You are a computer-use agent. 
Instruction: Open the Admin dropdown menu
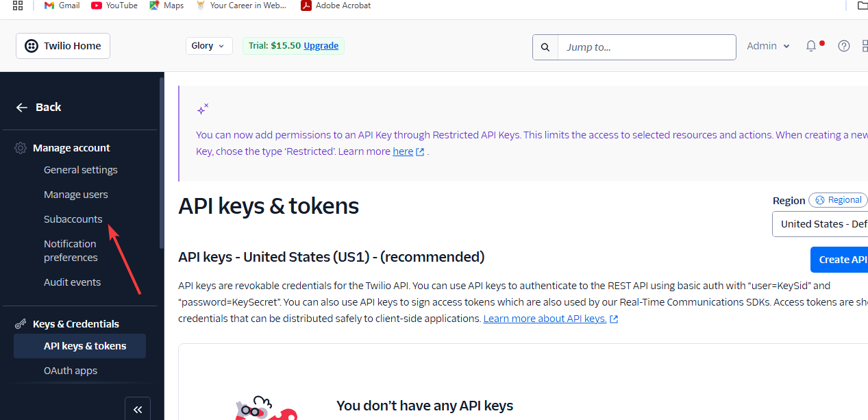coord(768,46)
